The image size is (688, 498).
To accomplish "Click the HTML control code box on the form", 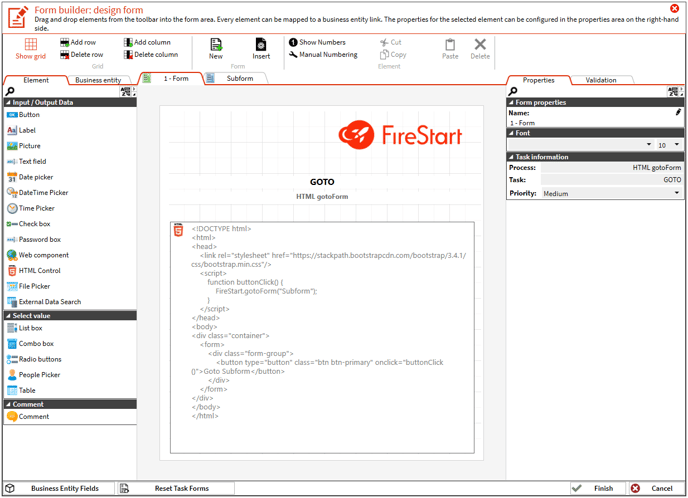I will pyautogui.click(x=322, y=337).
